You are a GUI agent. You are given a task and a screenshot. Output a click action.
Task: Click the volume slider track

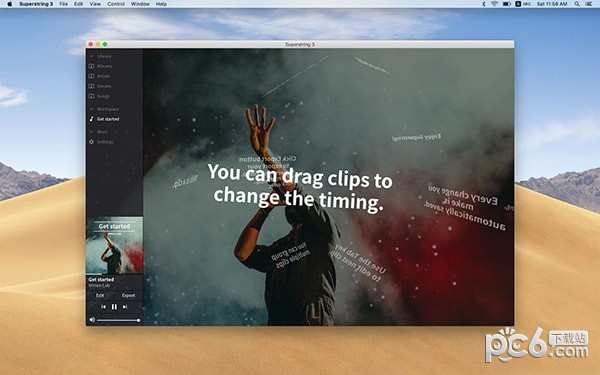118,320
